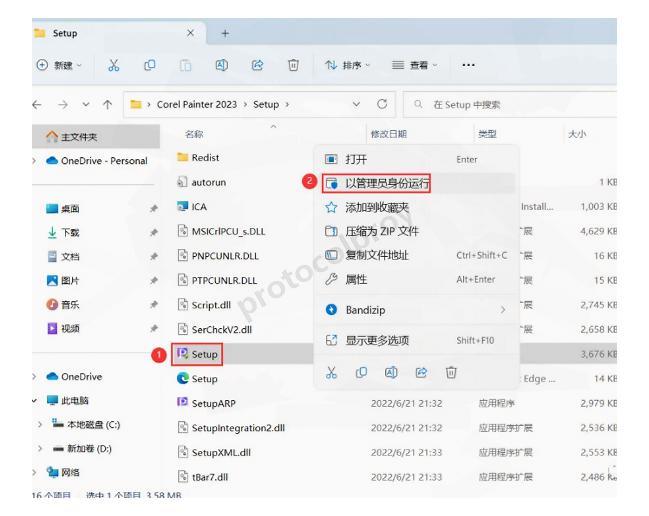Open the 排序 (Sort) dropdown

pos(347,65)
